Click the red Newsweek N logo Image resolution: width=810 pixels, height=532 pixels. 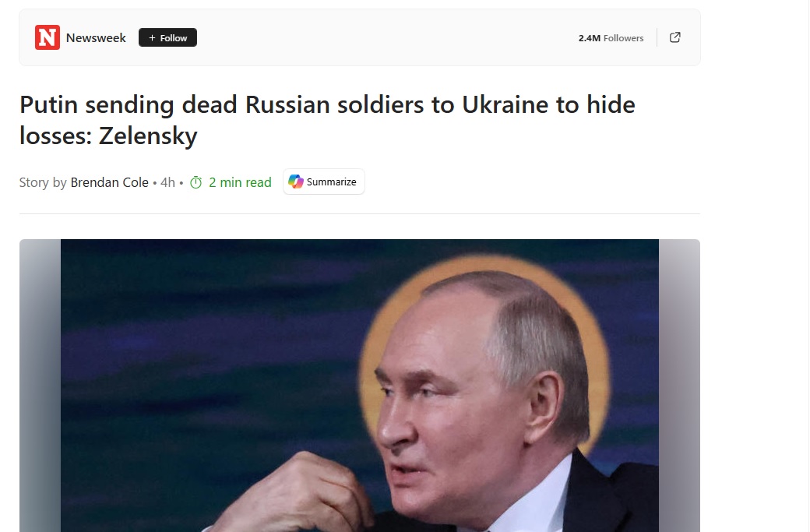48,37
